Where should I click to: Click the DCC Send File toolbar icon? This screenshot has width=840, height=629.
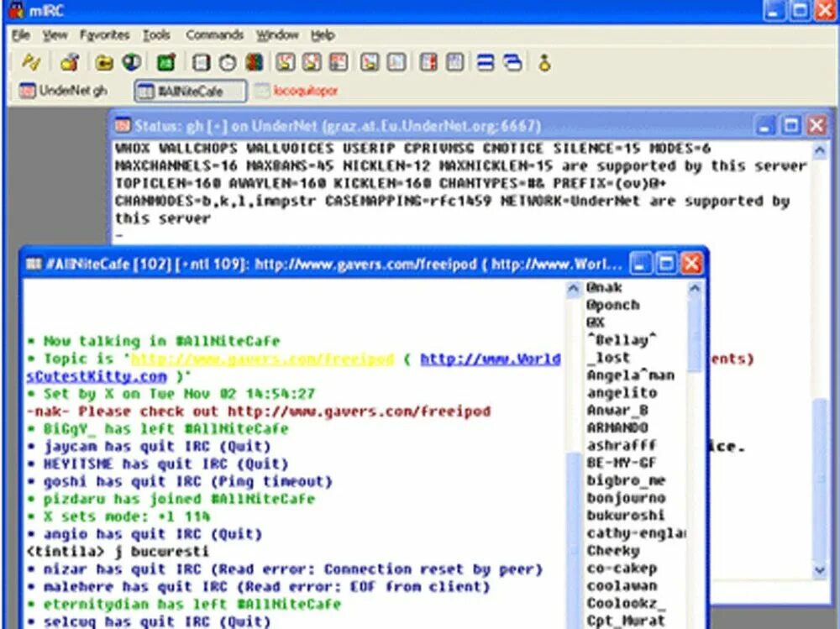[x=286, y=63]
